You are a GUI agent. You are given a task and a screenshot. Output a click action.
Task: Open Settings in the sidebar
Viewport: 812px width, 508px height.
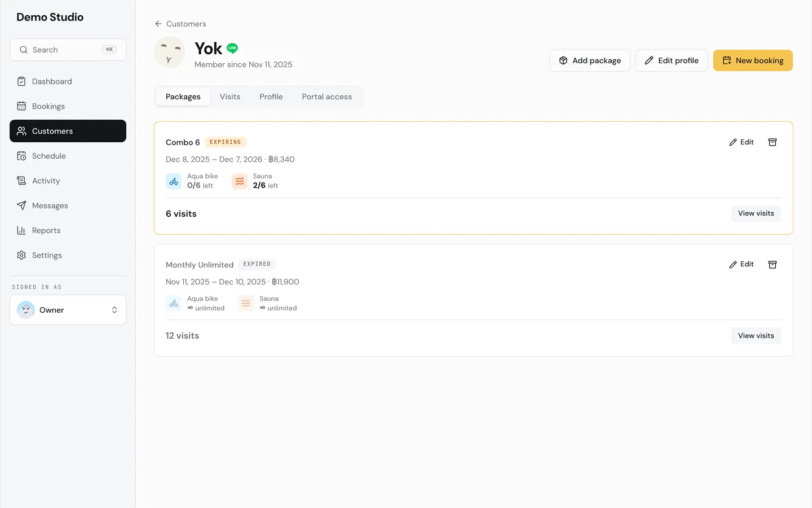pos(68,255)
